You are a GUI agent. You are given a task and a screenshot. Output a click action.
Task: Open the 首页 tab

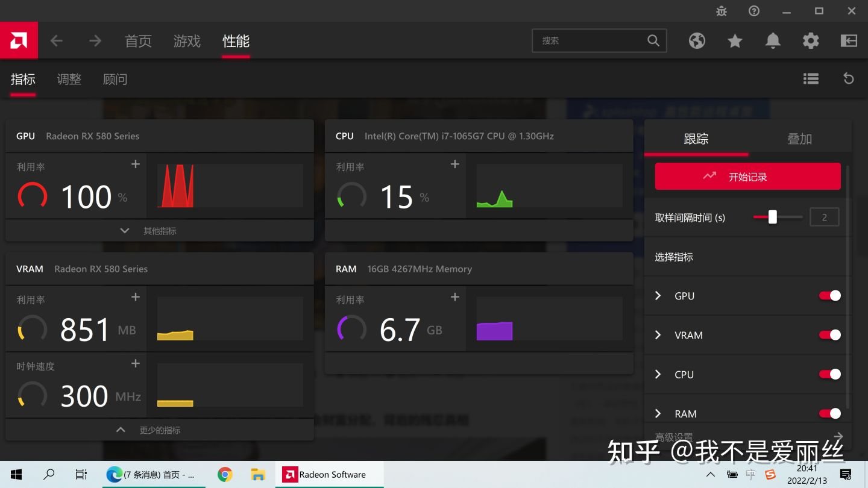(138, 41)
